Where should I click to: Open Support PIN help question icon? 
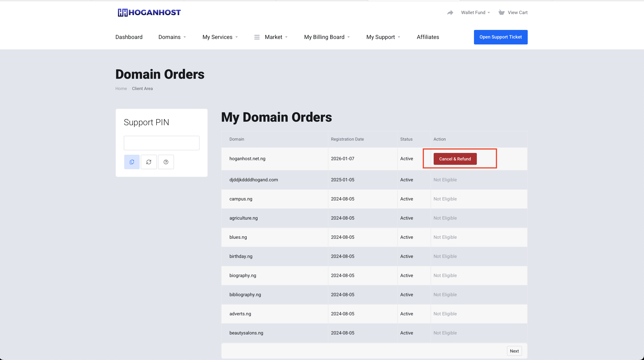click(x=166, y=162)
